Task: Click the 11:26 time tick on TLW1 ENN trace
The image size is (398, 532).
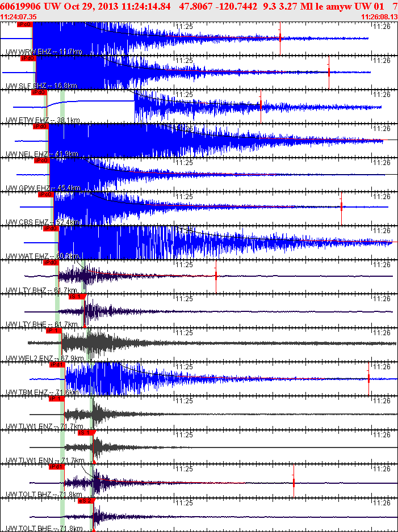Action: [x=382, y=434]
